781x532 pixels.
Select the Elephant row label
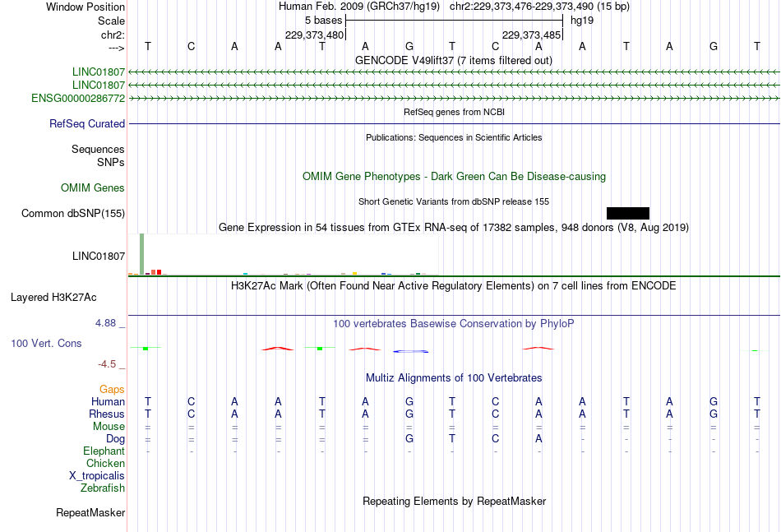(104, 451)
